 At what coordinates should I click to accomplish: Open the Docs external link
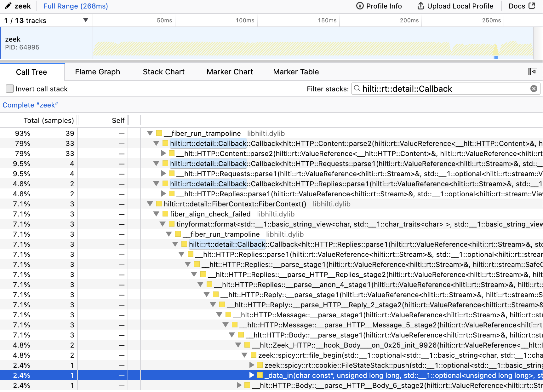[x=522, y=6]
